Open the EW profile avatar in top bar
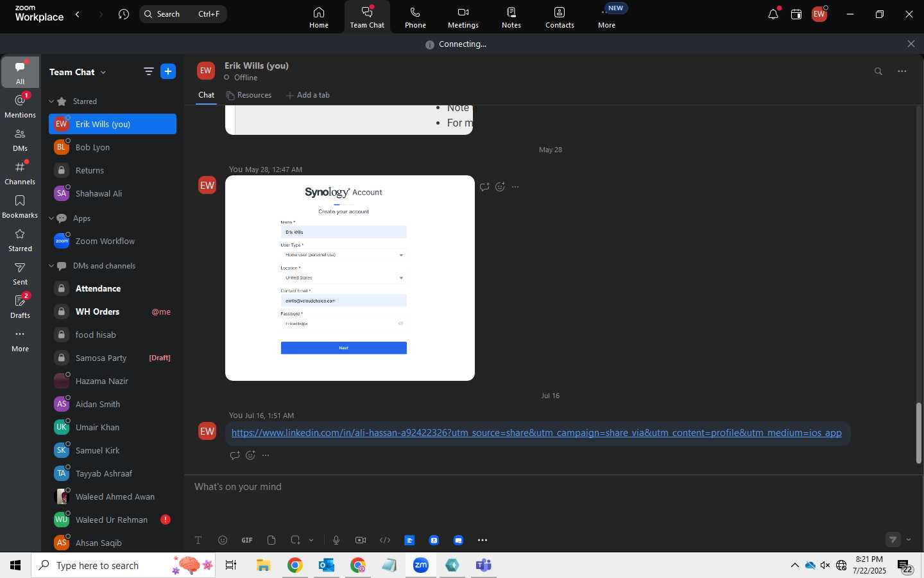Screen dimensions: 924x578 pyautogui.click(x=819, y=14)
